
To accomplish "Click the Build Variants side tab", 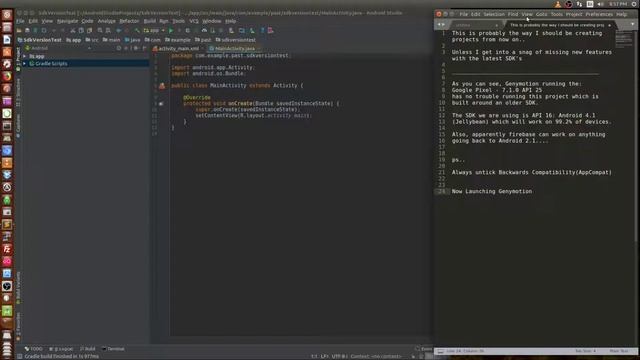I will pos(18,288).
